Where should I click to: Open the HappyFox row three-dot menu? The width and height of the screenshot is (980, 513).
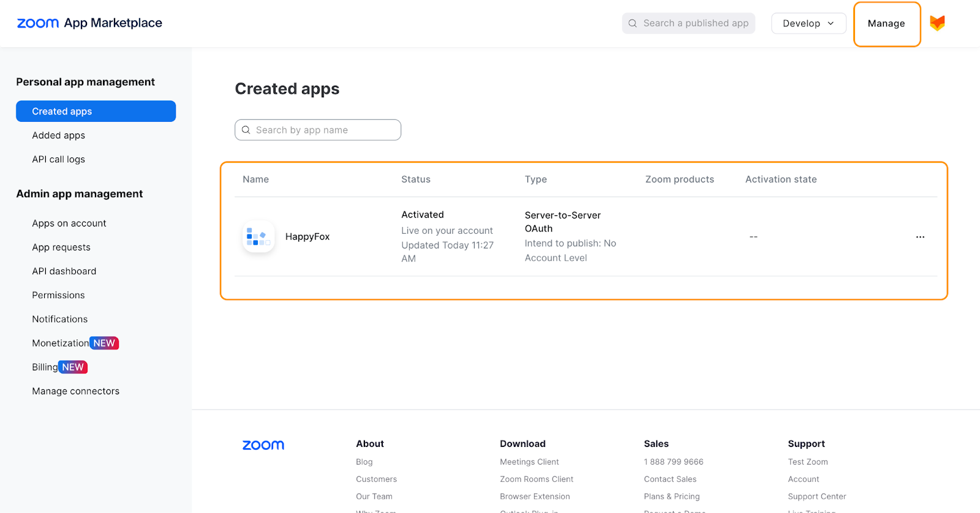click(920, 237)
